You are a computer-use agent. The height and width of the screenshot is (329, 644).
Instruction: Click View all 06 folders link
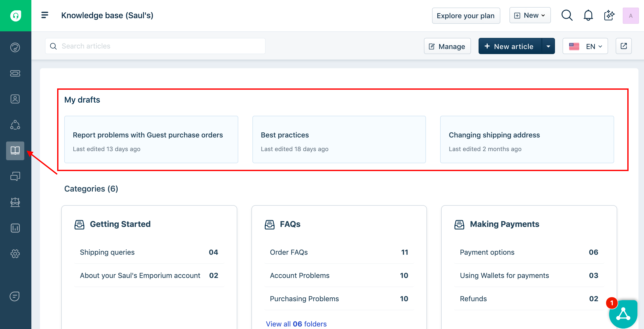point(296,324)
